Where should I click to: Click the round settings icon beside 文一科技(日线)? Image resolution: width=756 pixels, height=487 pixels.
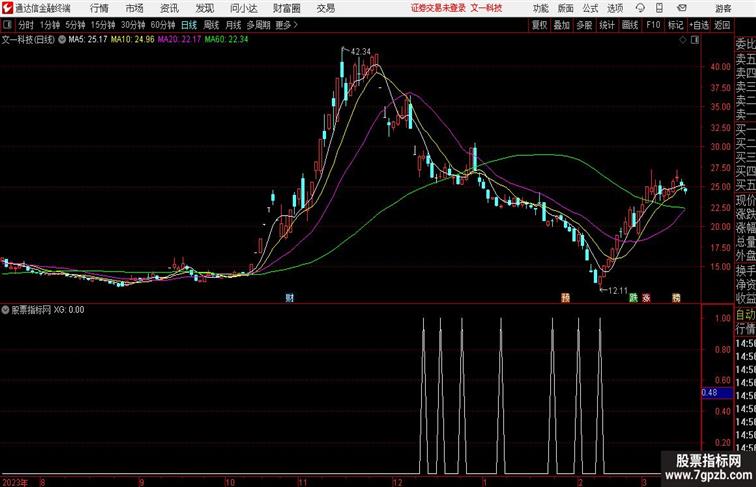[62, 40]
